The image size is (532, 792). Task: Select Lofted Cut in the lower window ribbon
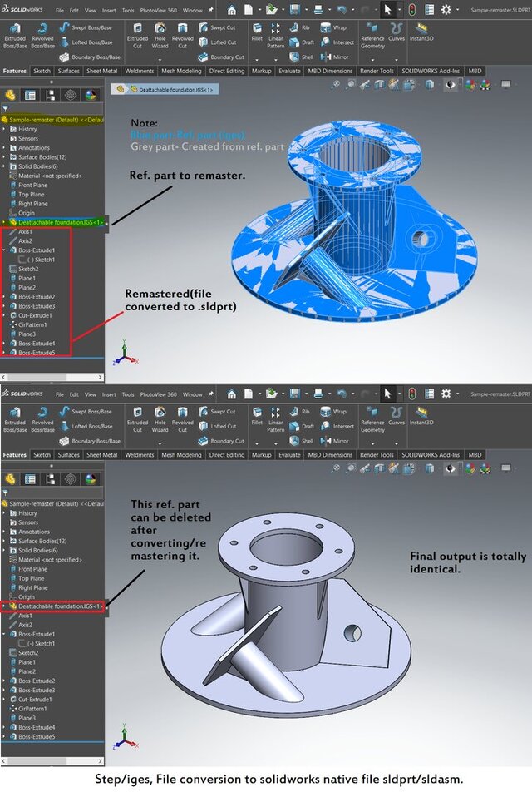coord(217,426)
